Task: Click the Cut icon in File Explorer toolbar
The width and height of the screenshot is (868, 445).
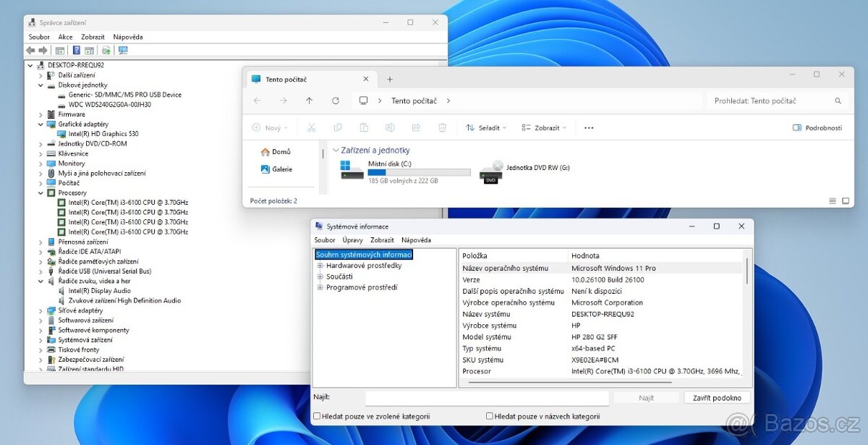Action: point(311,127)
